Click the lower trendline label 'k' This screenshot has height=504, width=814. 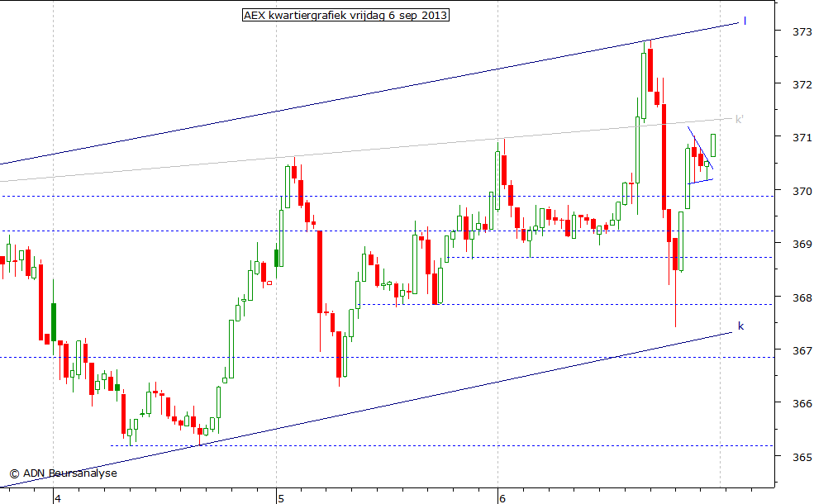(x=740, y=326)
